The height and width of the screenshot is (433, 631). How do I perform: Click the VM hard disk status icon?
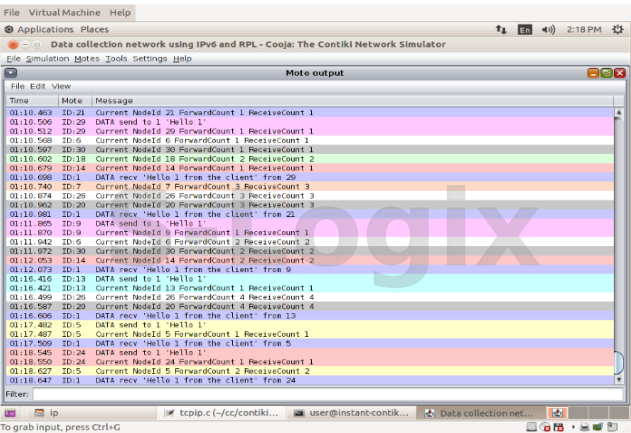click(532, 427)
